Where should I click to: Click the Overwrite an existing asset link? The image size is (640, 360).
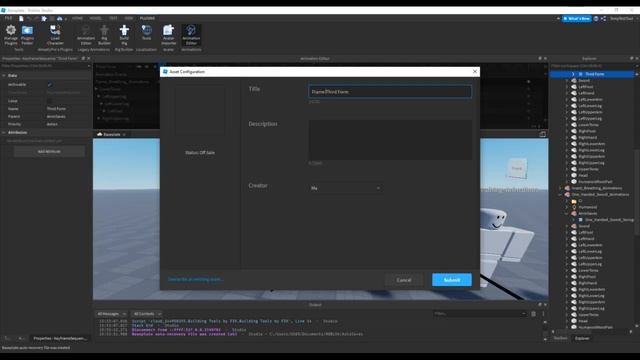tap(196, 280)
